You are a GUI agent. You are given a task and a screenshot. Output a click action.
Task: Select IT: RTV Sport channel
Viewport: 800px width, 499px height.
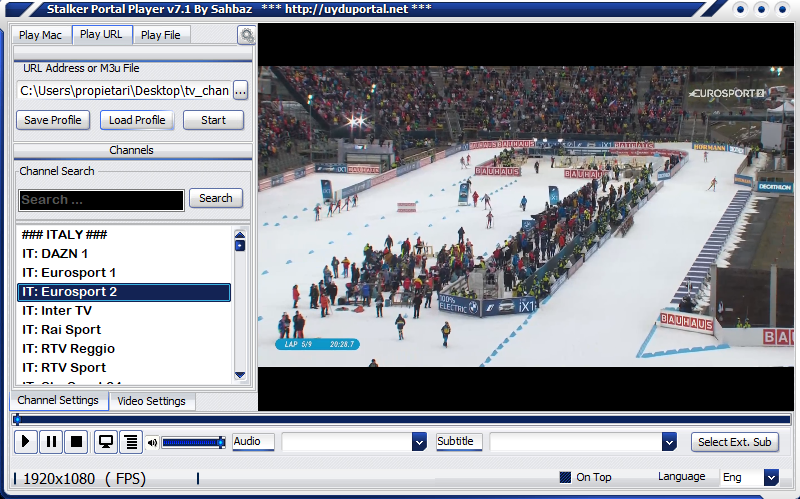click(x=124, y=368)
